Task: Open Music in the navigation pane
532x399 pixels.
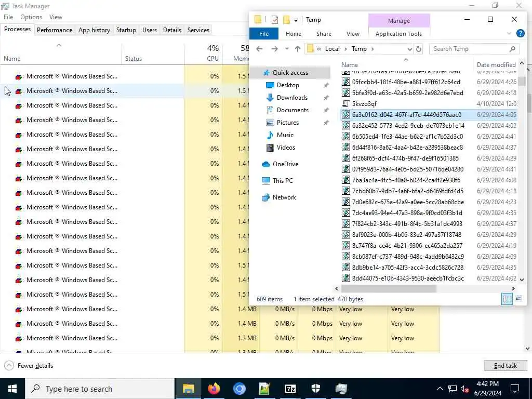Action: coord(285,135)
